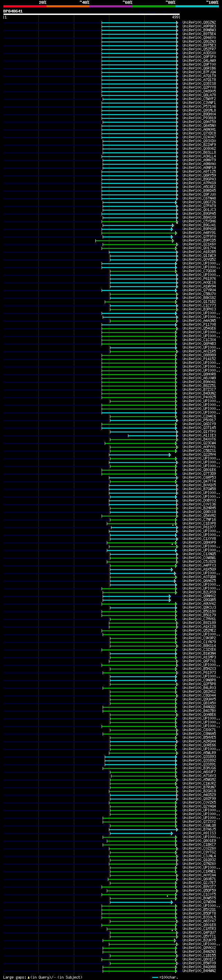Select the UniRef100_O48905 label
Screen dimensions: 222x980
(199, 91)
